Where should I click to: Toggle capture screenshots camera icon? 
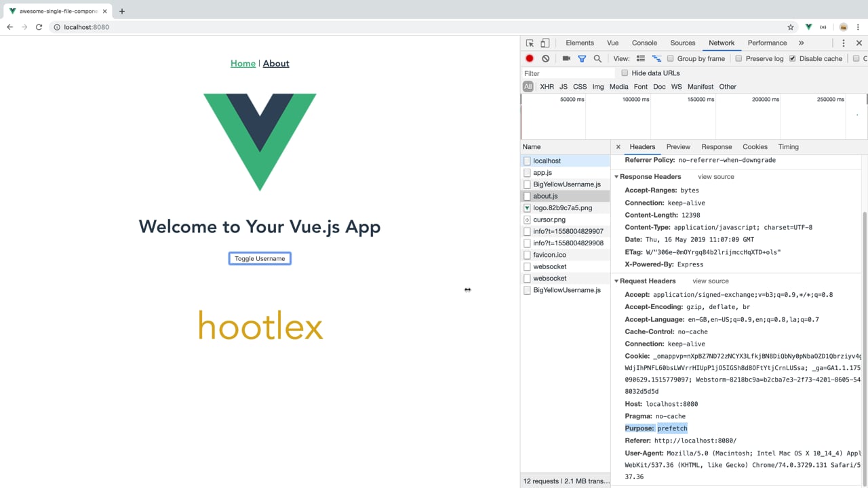click(x=566, y=58)
